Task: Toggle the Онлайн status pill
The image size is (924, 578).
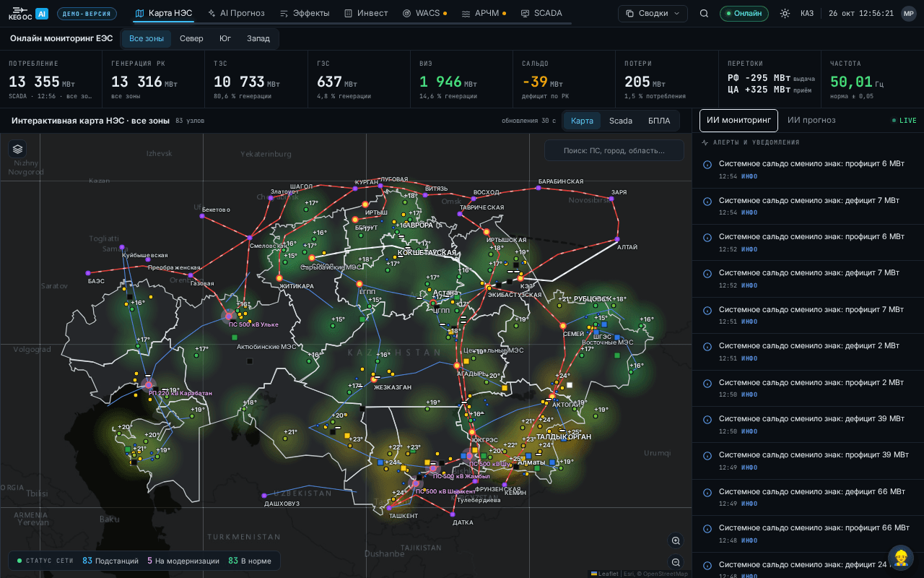Action: (x=744, y=13)
